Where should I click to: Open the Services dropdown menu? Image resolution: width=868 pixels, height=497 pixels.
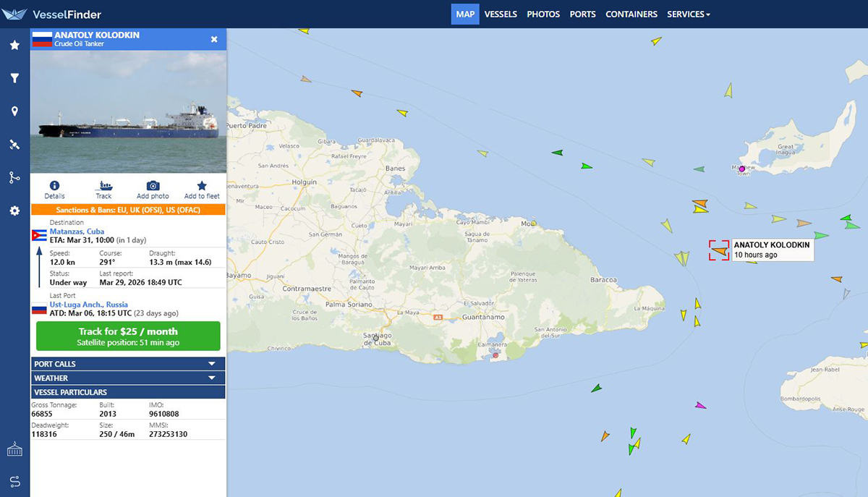pos(688,14)
